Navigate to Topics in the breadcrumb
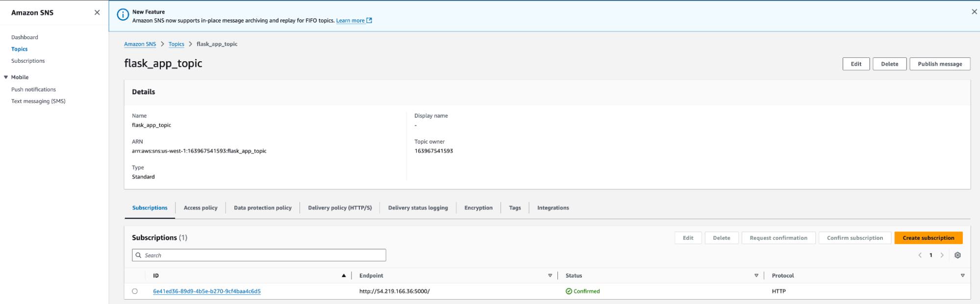This screenshot has width=980, height=304. coord(176,44)
